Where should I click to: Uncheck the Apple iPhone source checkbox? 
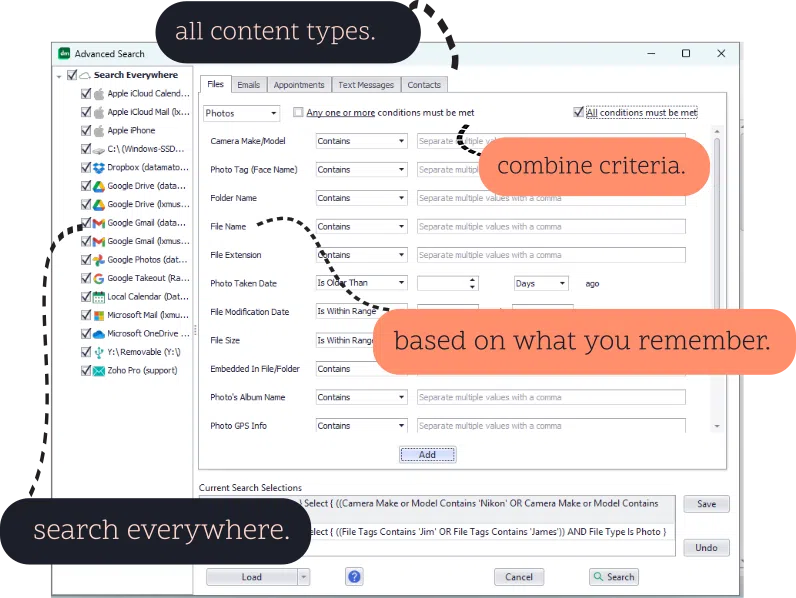(86, 130)
